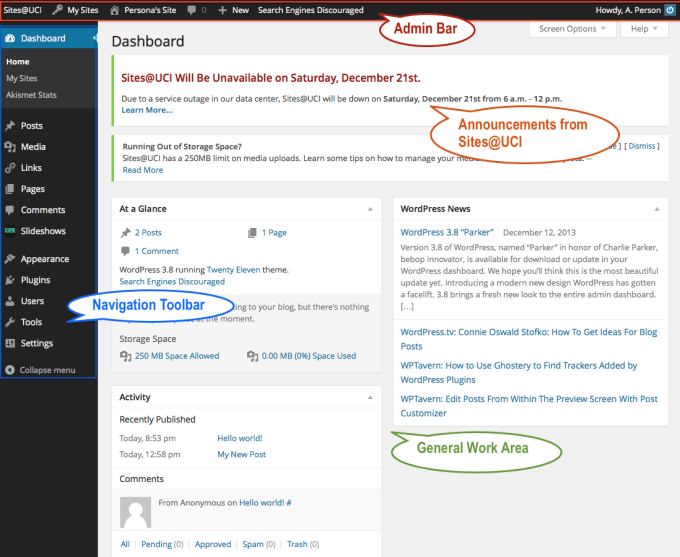Viewport: 680px width, 557px height.
Task: Click the bubble icon next to 1 Comment
Action: (x=125, y=251)
